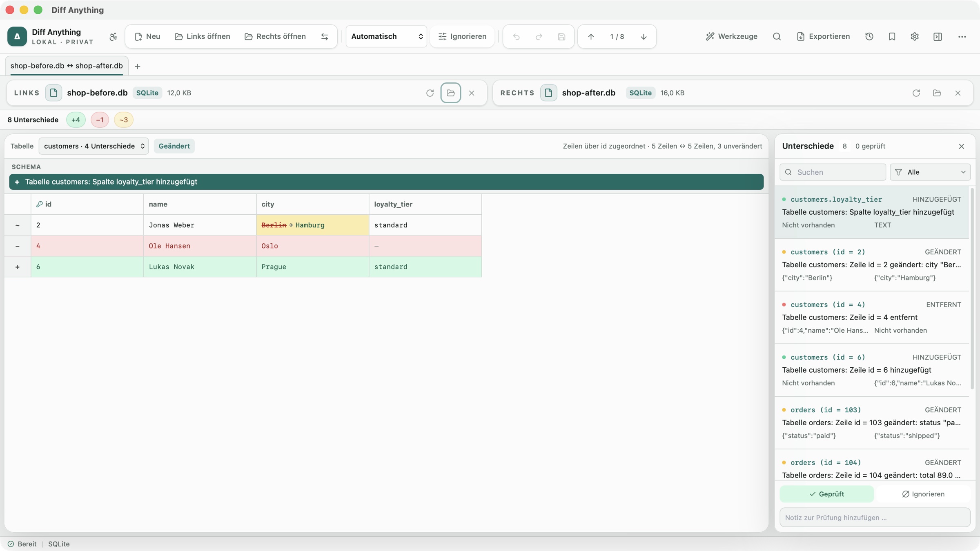Remove shop-before.db from left side
Image resolution: width=980 pixels, height=551 pixels.
[472, 93]
